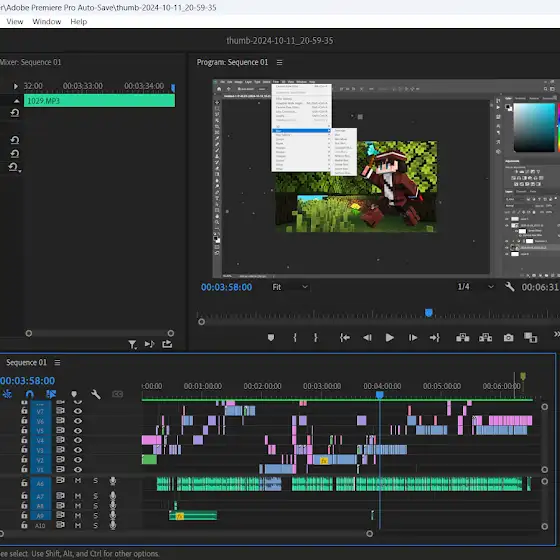Click the timeline timecode 00:03:58:00 field
Screen dimensions: 560x560
tap(28, 381)
